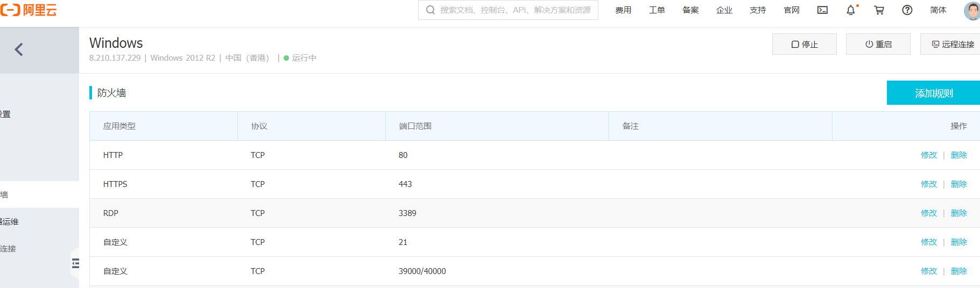
Task: Open the 支持 menu
Action: pos(758,10)
